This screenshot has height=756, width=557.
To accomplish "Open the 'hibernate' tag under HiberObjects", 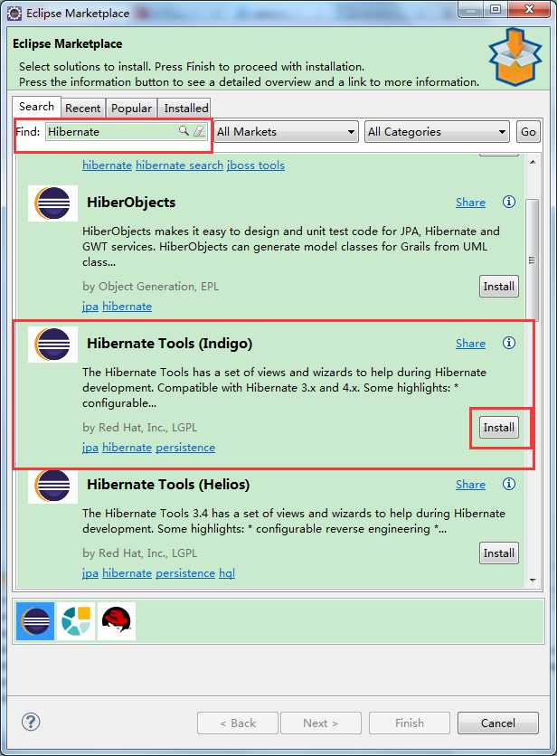I will tap(127, 307).
